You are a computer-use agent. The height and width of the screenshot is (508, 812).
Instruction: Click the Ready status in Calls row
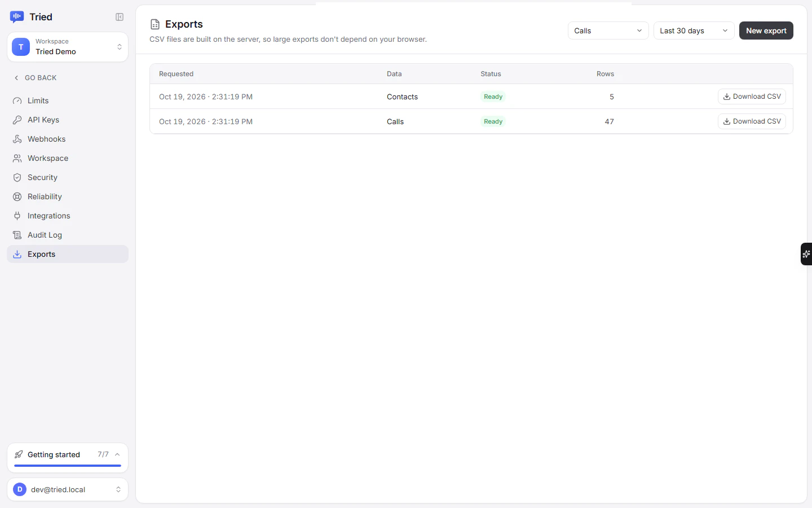pyautogui.click(x=493, y=121)
